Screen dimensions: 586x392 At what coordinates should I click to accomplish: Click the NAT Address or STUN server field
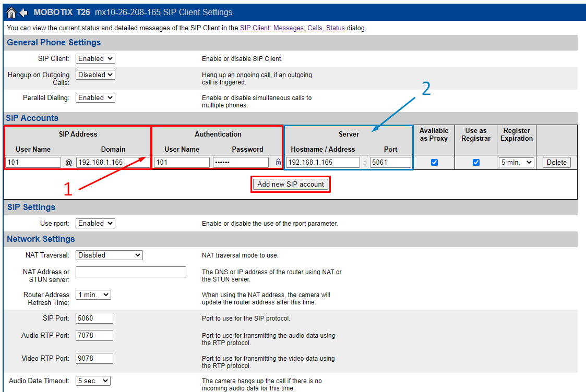point(131,272)
